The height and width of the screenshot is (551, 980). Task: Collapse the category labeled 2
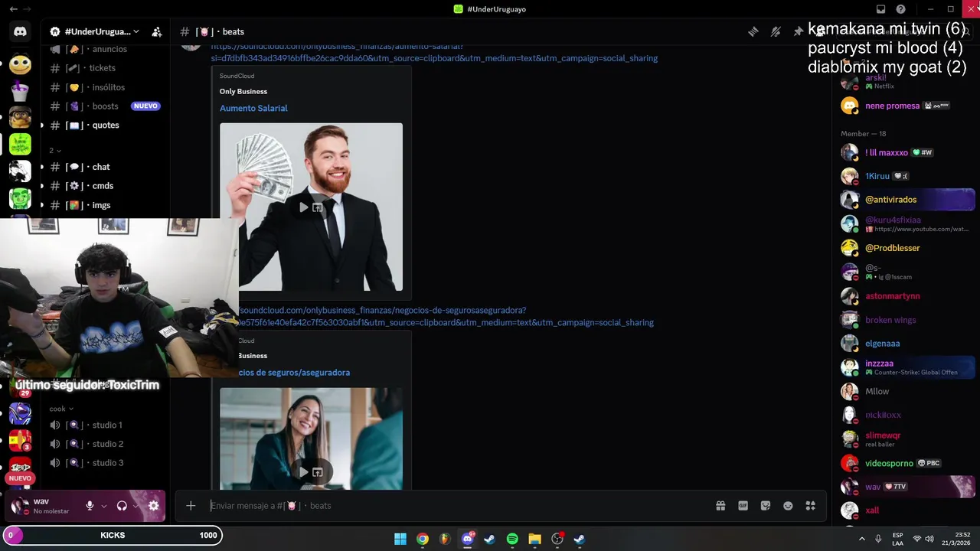point(55,150)
